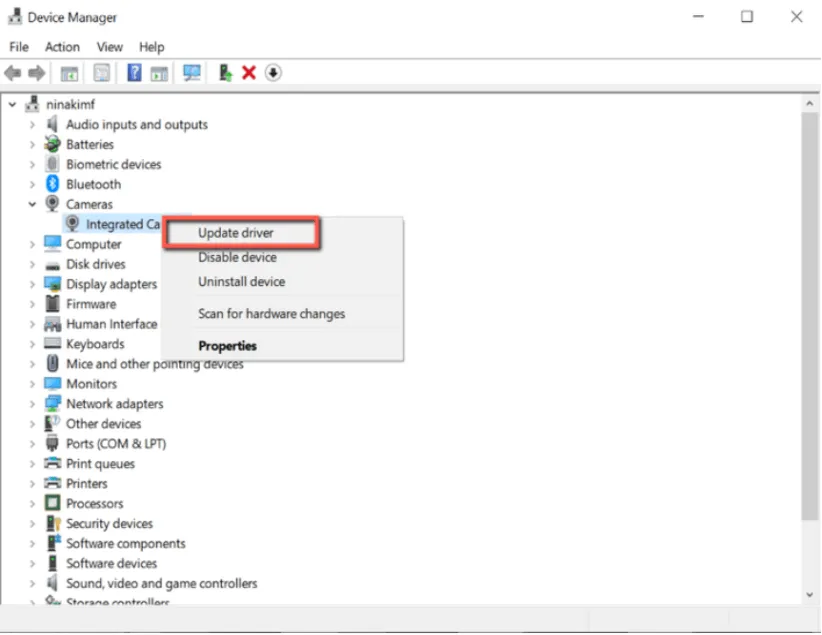The width and height of the screenshot is (822, 635).
Task: Click the update driver toolbar icon with green arrow
Action: tap(226, 73)
